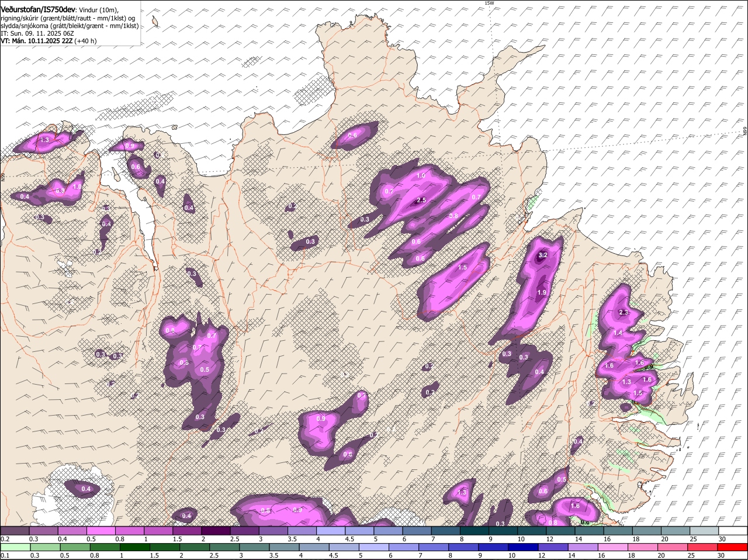Click the snow scale swatch between 1 and 1.5

(158, 531)
